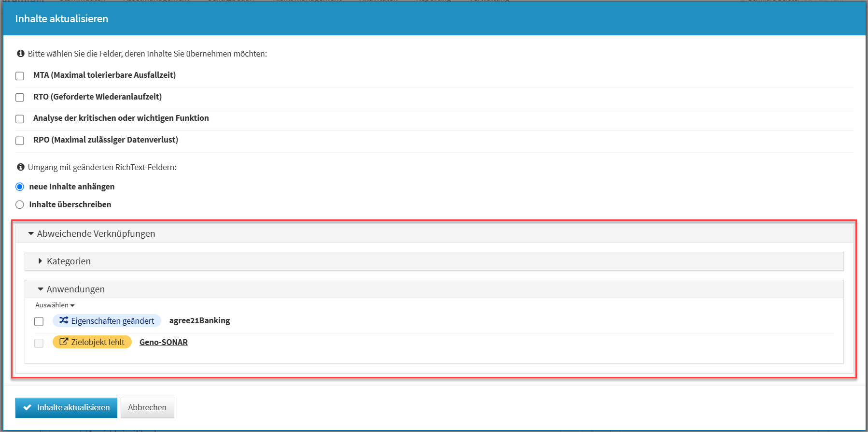Viewport: 868px width, 432px height.
Task: Expand the Kategorien section
Action: click(434, 261)
